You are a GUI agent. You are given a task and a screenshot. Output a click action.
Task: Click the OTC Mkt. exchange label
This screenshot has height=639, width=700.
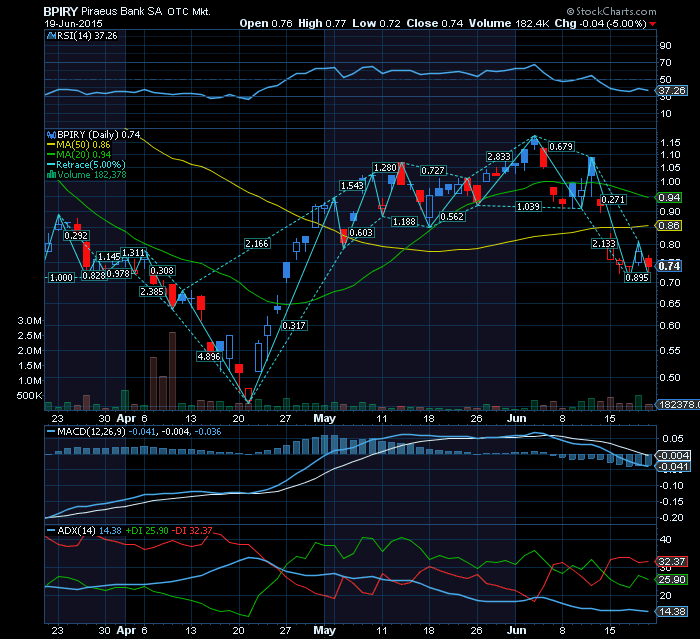[188, 12]
